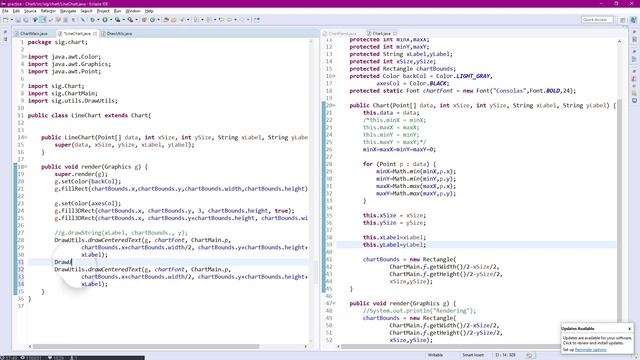
Task: Close the Chart.java tab
Action: click(x=395, y=33)
